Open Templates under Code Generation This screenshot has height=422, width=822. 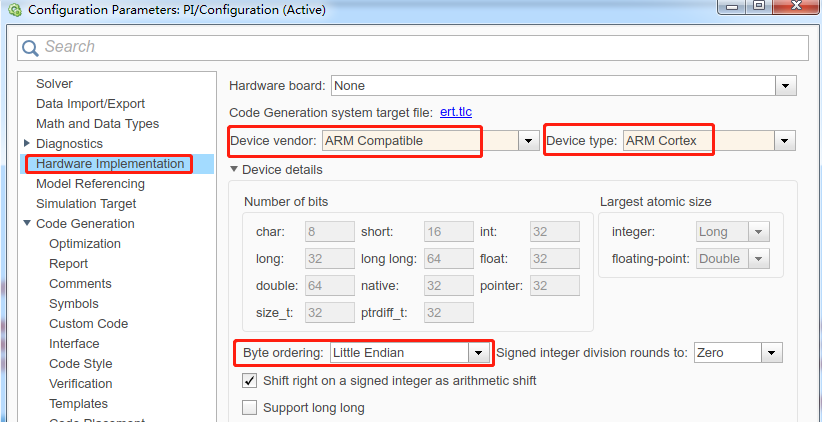point(79,404)
